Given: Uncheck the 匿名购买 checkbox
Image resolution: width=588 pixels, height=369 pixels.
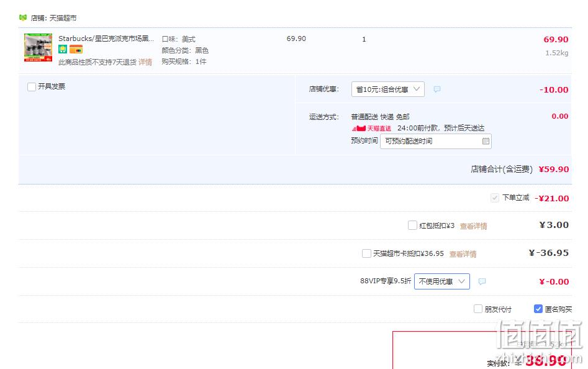Looking at the screenshot, I should point(538,309).
